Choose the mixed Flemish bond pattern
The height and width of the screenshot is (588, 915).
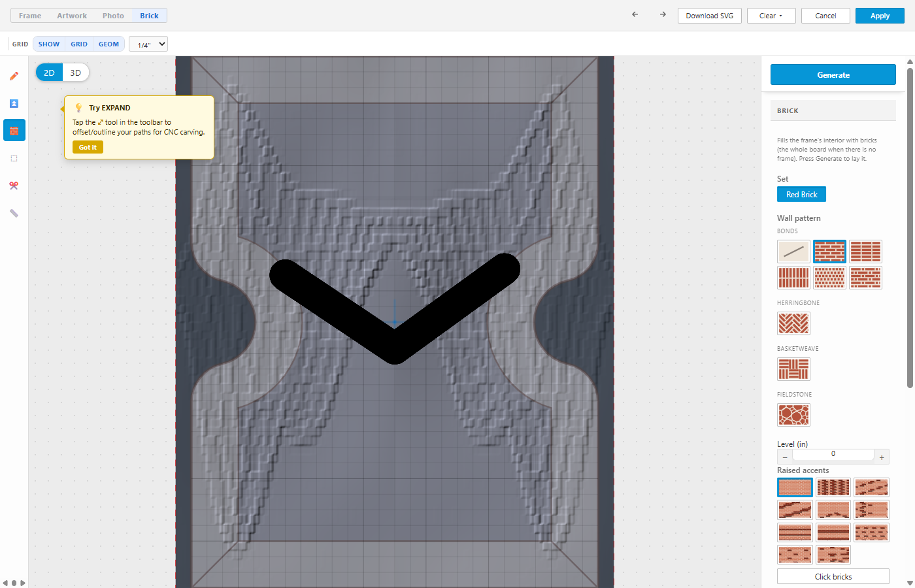tap(865, 278)
